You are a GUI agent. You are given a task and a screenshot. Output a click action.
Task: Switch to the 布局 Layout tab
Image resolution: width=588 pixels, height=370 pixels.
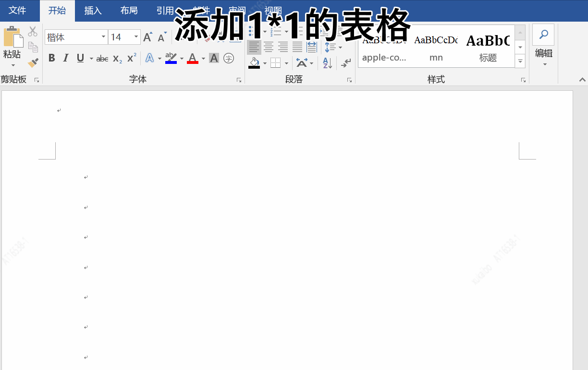coord(129,11)
